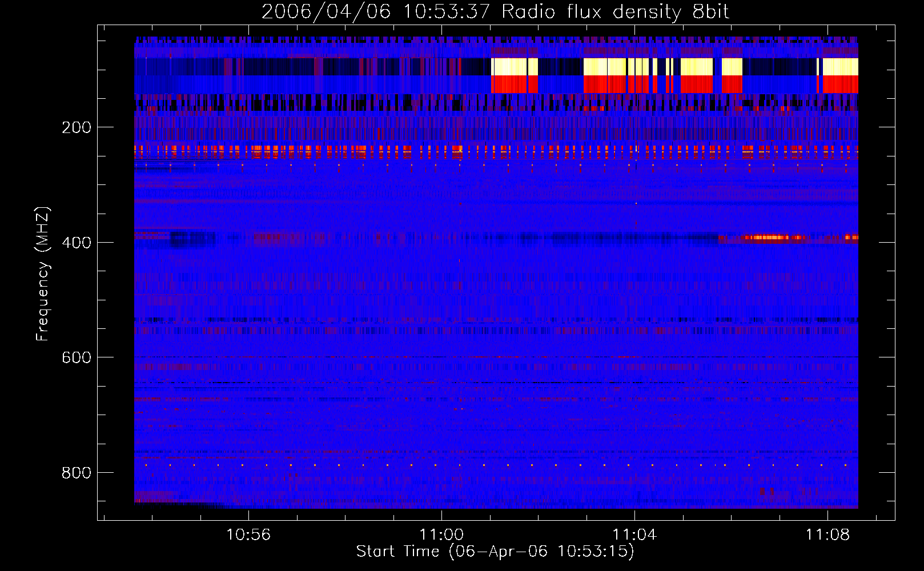Screen dimensions: 924x571
Task: Click the 200 frequency tick label
Action: [x=77, y=127]
